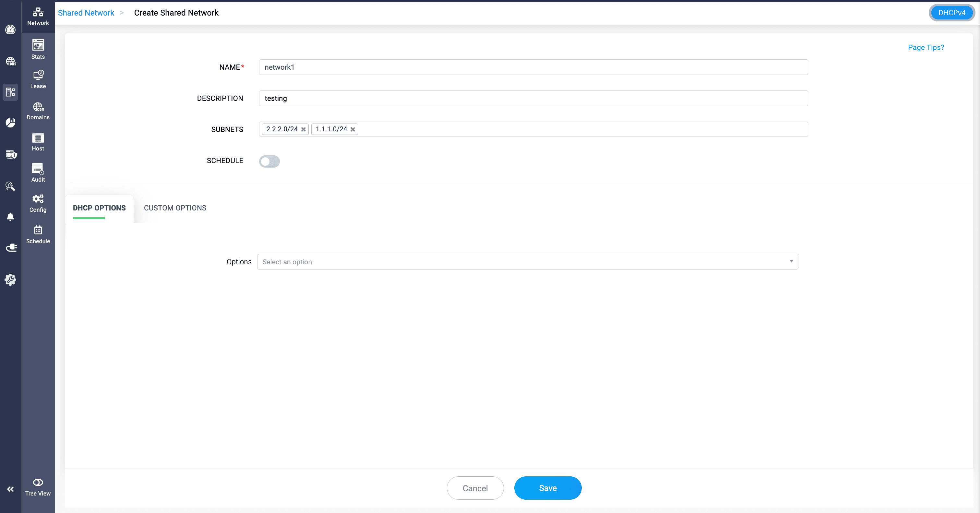Image resolution: width=980 pixels, height=513 pixels.
Task: Enable the SCHEDULE toggle switch
Action: (x=269, y=161)
